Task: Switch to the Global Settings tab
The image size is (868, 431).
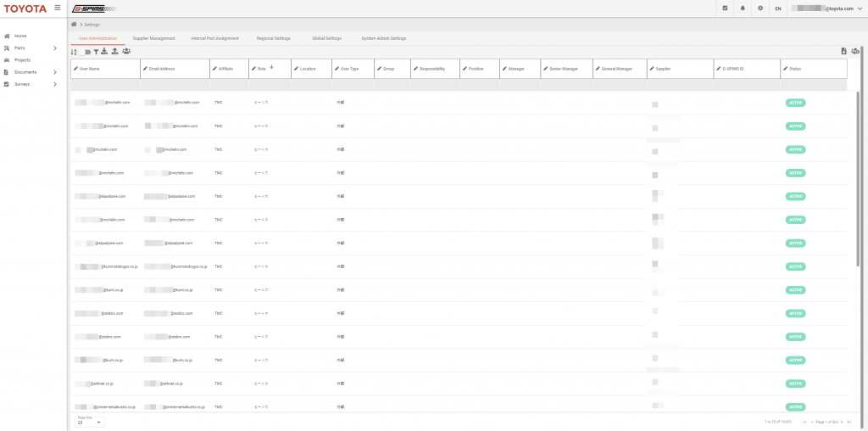Action: coord(326,38)
